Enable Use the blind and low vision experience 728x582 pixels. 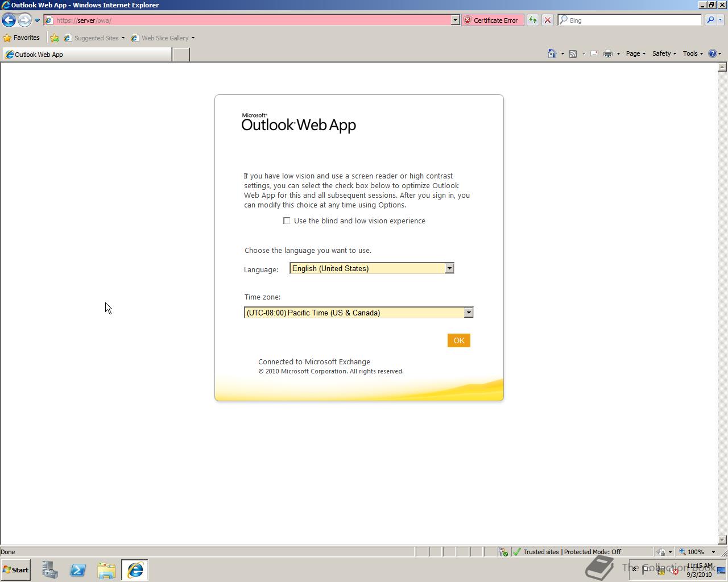287,221
